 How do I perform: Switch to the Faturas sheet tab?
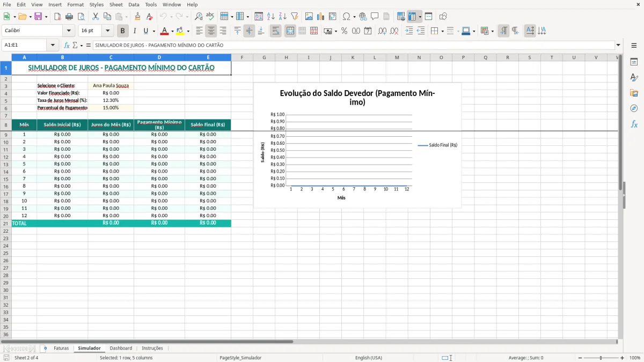pyautogui.click(x=61, y=348)
